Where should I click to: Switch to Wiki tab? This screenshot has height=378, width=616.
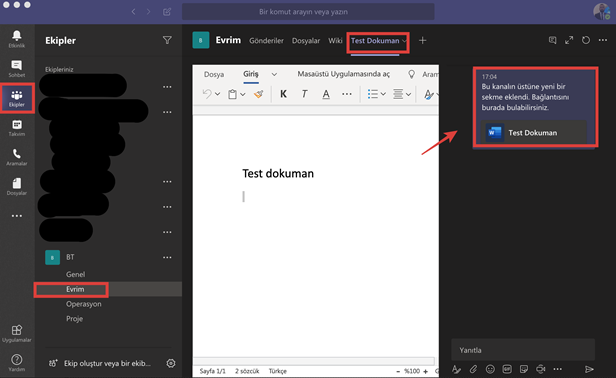tap(335, 40)
